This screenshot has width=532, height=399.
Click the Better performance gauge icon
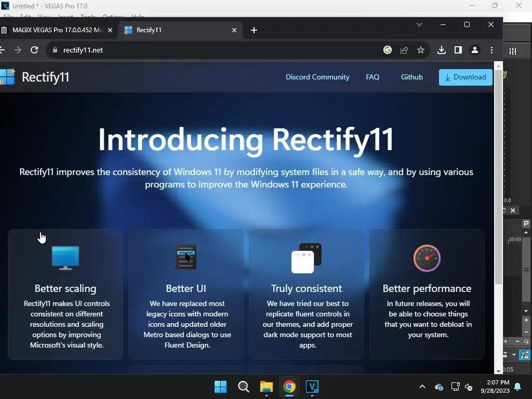pyautogui.click(x=427, y=258)
